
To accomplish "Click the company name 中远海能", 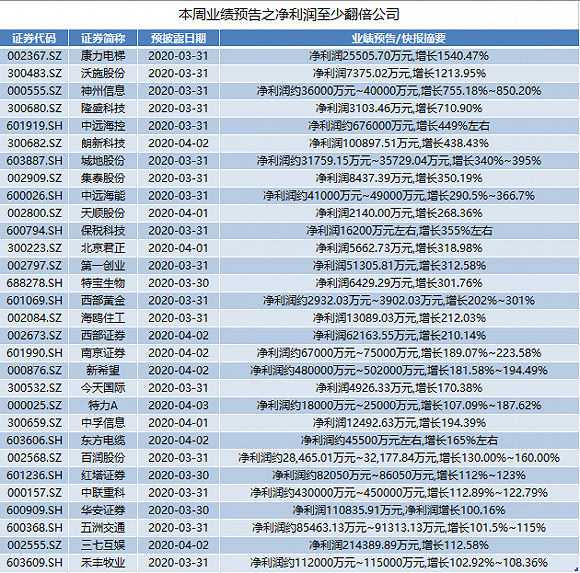I will click(103, 196).
